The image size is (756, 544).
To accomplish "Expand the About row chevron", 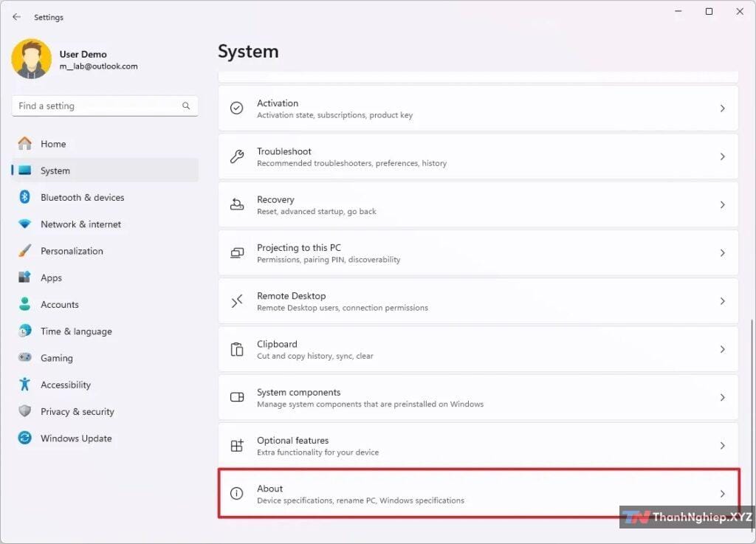I will tap(722, 494).
